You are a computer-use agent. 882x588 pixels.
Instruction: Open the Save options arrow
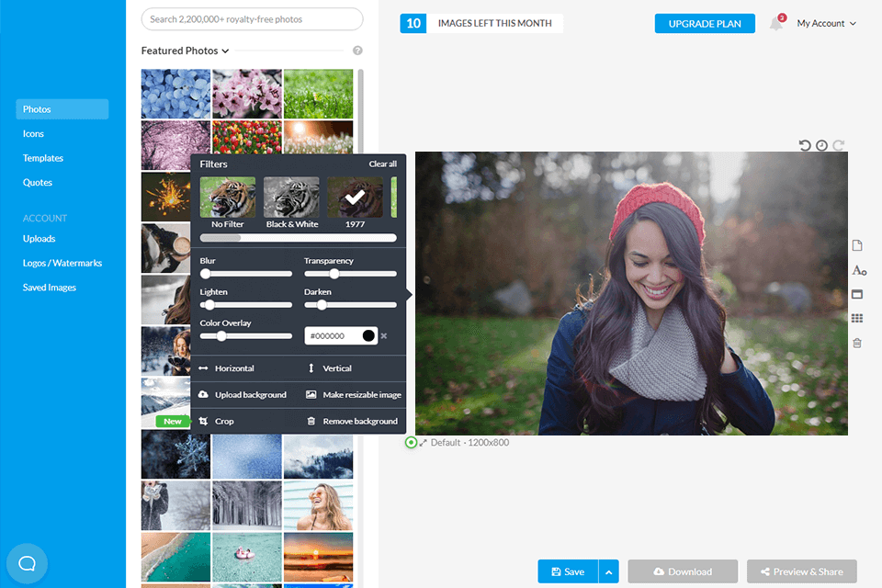[x=608, y=571]
